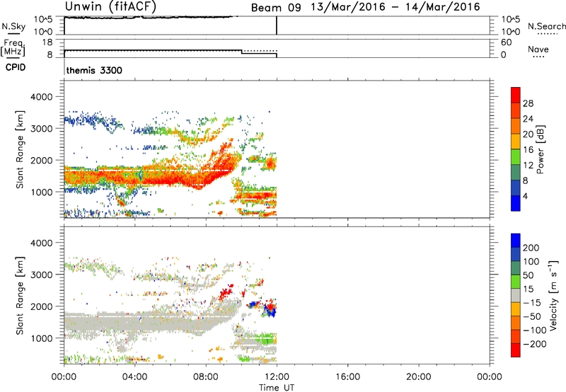This screenshot has height=392, width=566.
Task: Click the 'Nave' legend label
Action: 538,50
